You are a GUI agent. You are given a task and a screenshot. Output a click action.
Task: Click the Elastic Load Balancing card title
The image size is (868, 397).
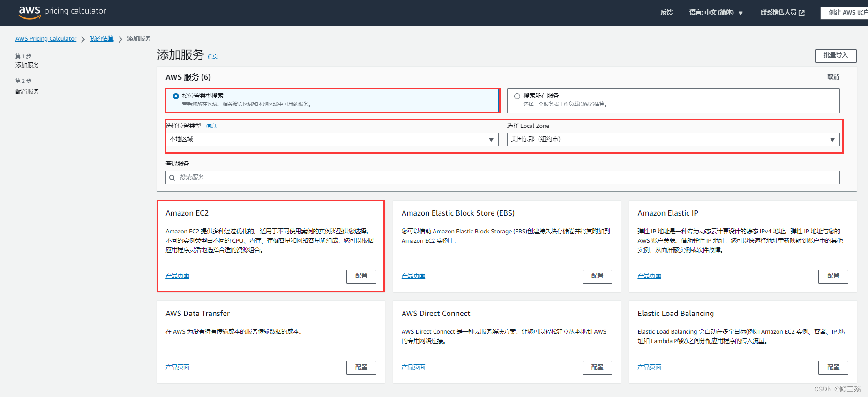point(675,314)
